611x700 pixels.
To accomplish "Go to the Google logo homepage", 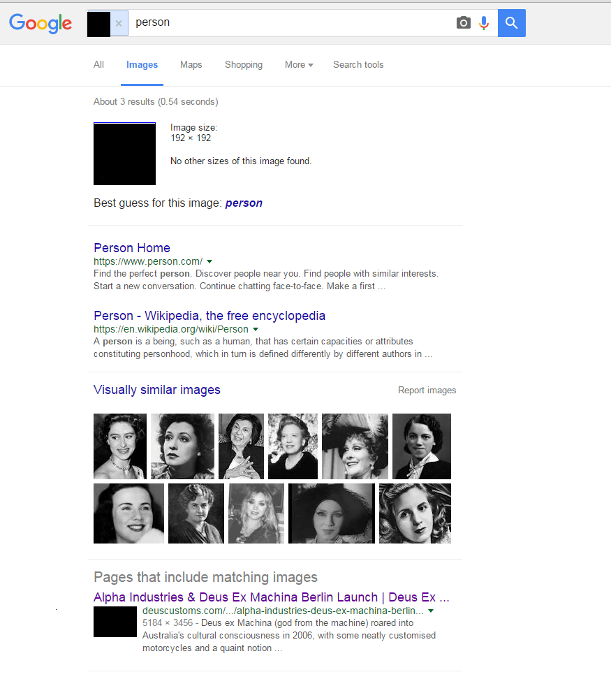I will (x=41, y=23).
